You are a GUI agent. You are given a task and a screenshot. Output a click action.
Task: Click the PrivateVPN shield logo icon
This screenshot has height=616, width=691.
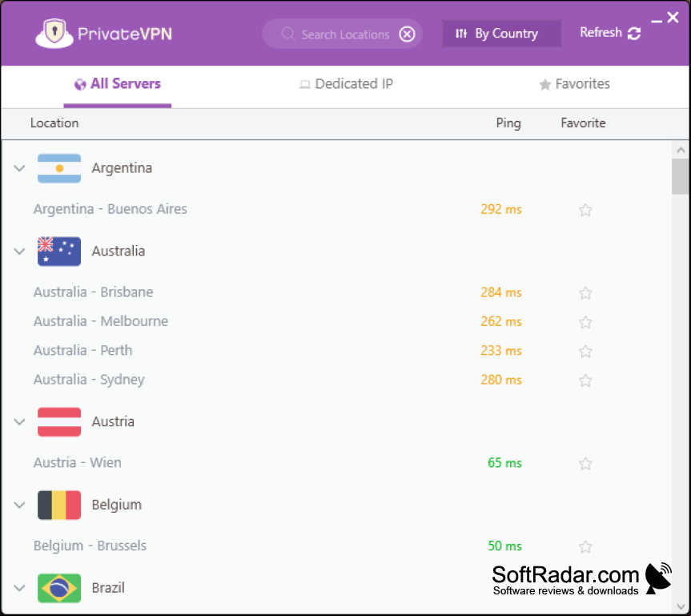[54, 33]
